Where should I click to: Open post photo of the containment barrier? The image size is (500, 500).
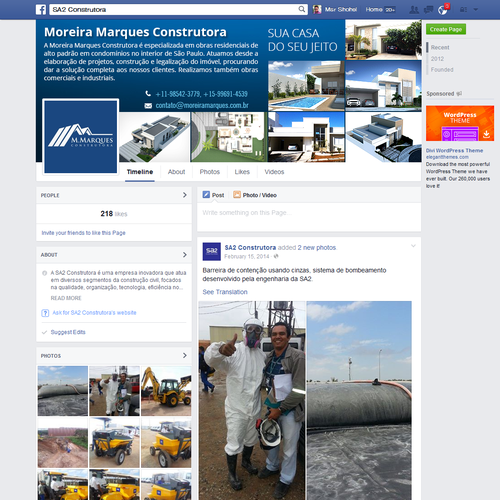[x=359, y=400]
